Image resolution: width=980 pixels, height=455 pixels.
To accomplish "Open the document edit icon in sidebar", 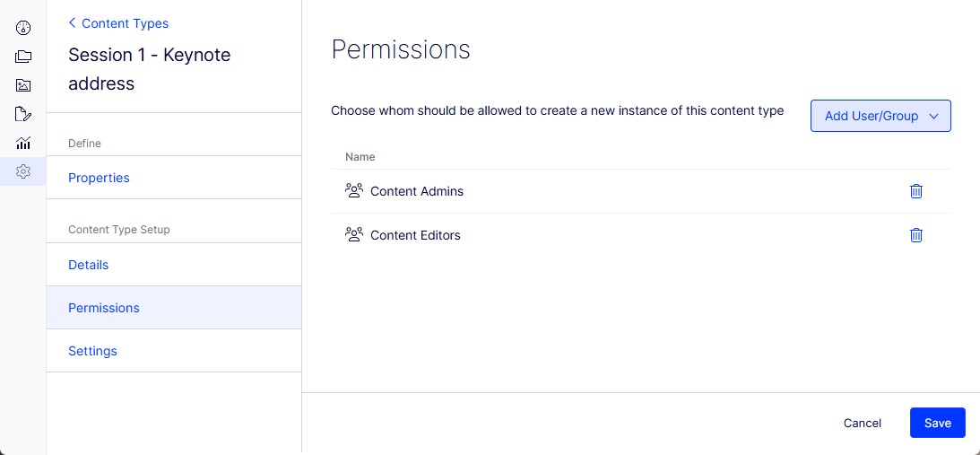I will click(23, 114).
